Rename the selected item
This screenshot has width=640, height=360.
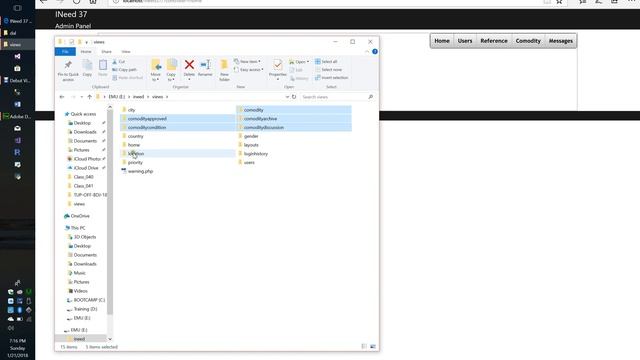coord(205,68)
